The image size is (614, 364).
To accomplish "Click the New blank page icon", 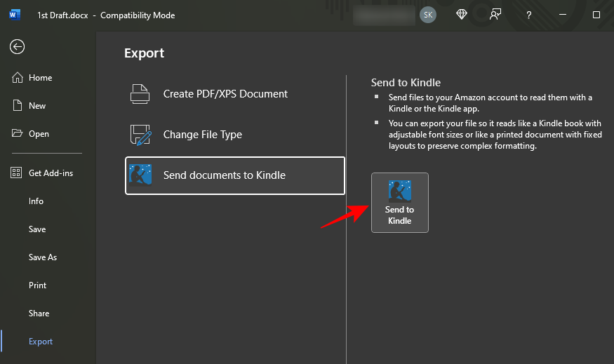I will coord(18,105).
